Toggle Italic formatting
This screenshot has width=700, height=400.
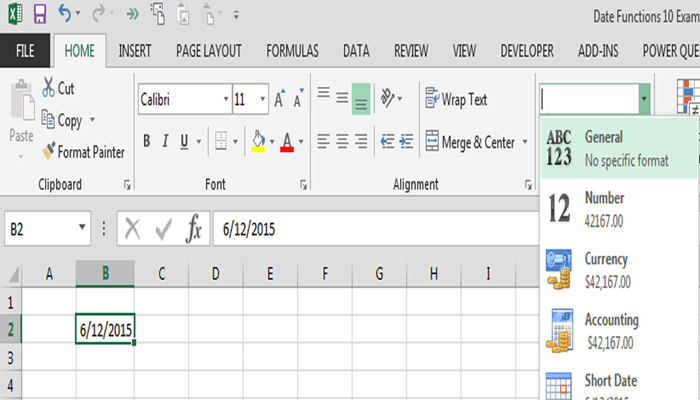pyautogui.click(x=165, y=141)
